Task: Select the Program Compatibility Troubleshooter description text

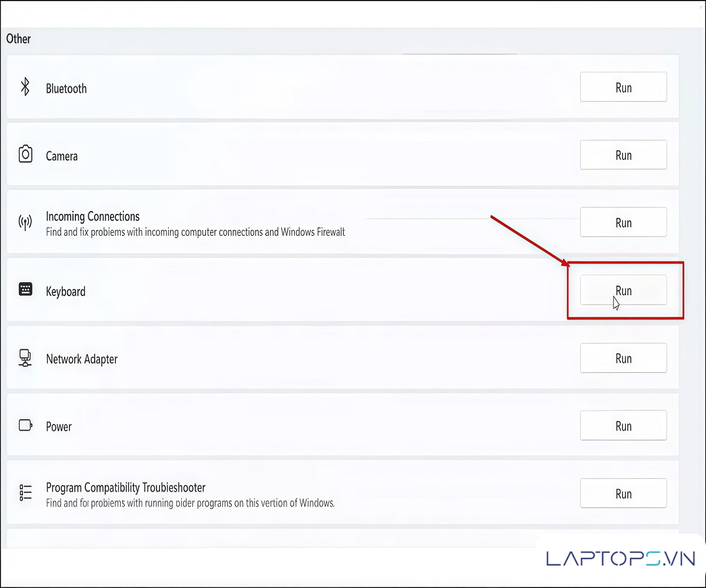Action: pos(190,503)
